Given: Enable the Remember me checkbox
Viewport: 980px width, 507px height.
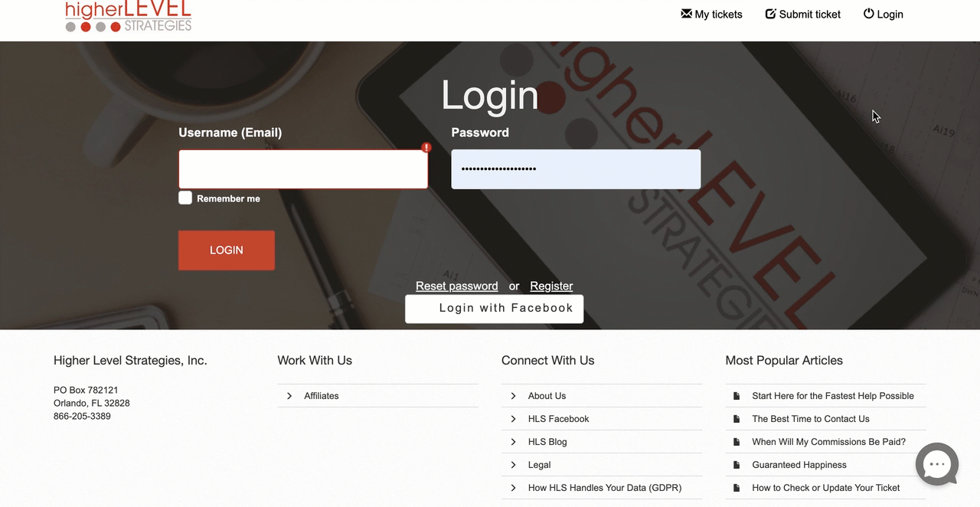Looking at the screenshot, I should coord(185,198).
